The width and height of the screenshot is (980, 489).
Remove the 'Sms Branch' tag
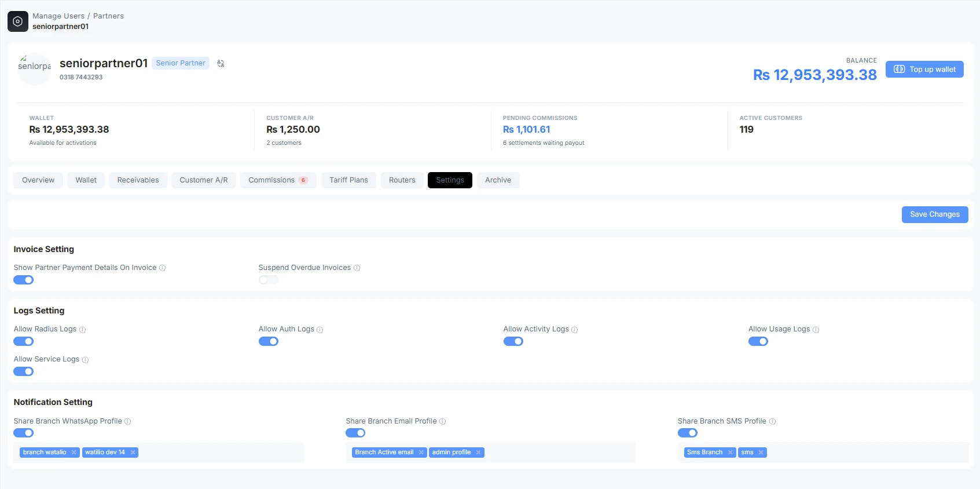[x=730, y=452]
